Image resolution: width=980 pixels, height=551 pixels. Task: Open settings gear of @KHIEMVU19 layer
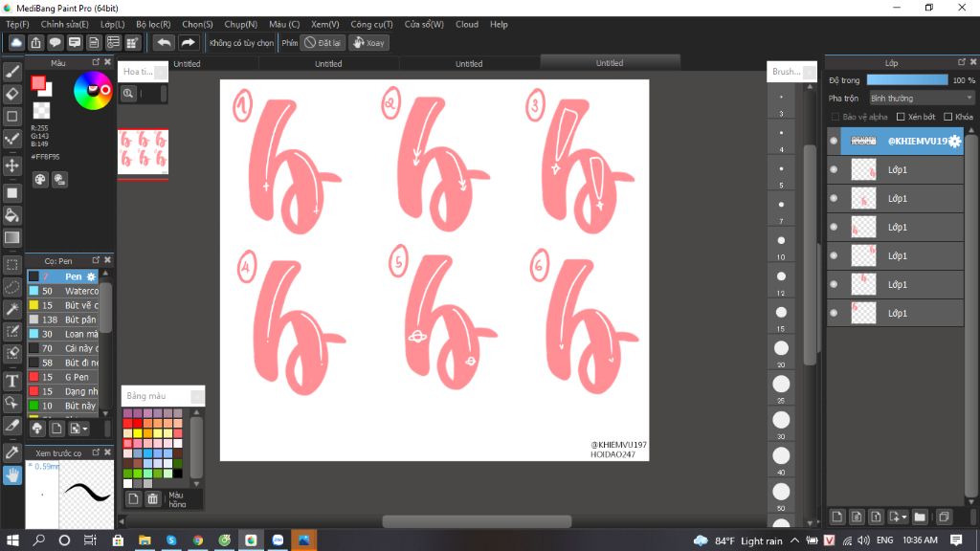[x=954, y=142]
